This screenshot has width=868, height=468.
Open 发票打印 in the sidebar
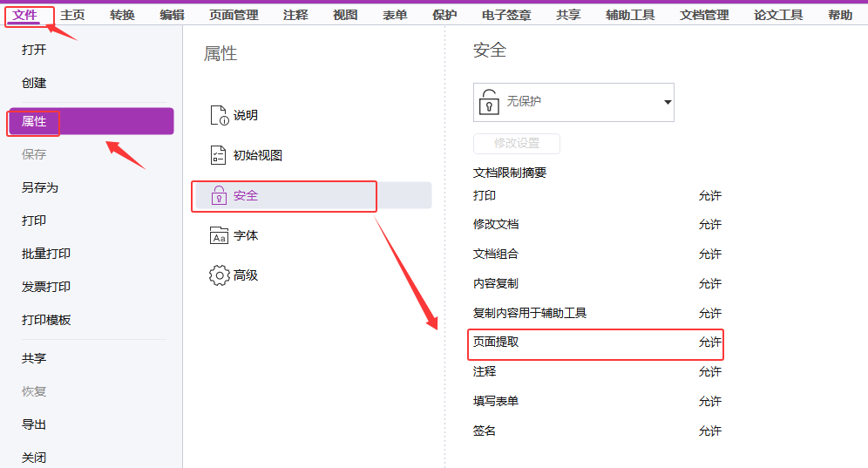coord(46,287)
